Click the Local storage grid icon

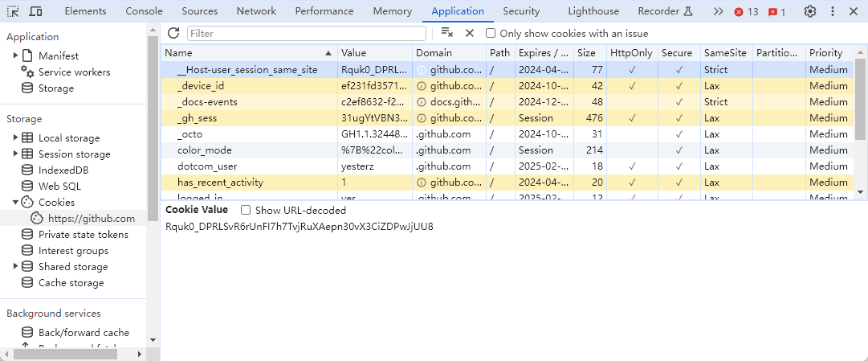(26, 138)
